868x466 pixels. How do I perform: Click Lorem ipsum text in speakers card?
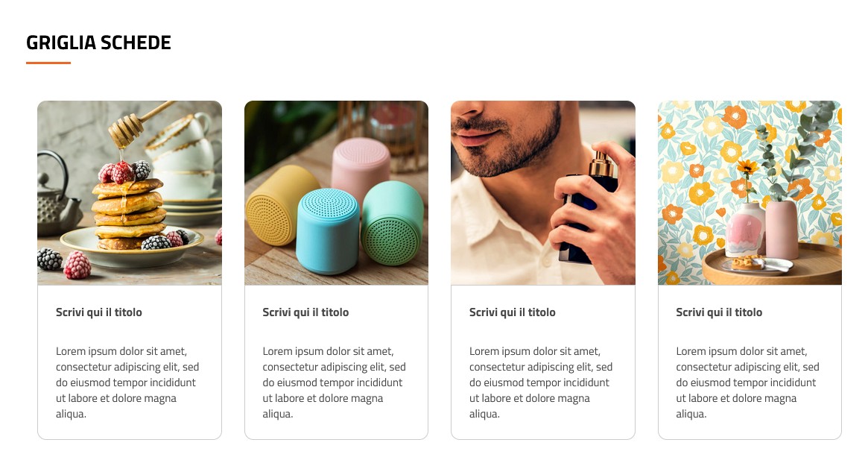coord(334,382)
